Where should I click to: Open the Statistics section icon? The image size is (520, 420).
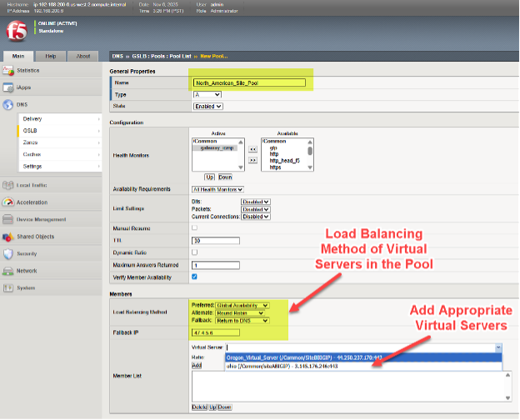[x=8, y=71]
